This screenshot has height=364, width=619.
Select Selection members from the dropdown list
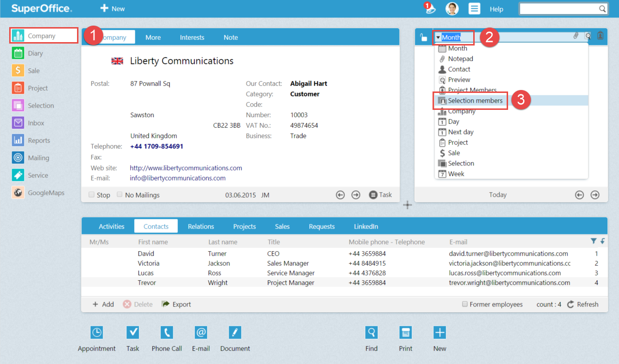[x=511, y=101]
